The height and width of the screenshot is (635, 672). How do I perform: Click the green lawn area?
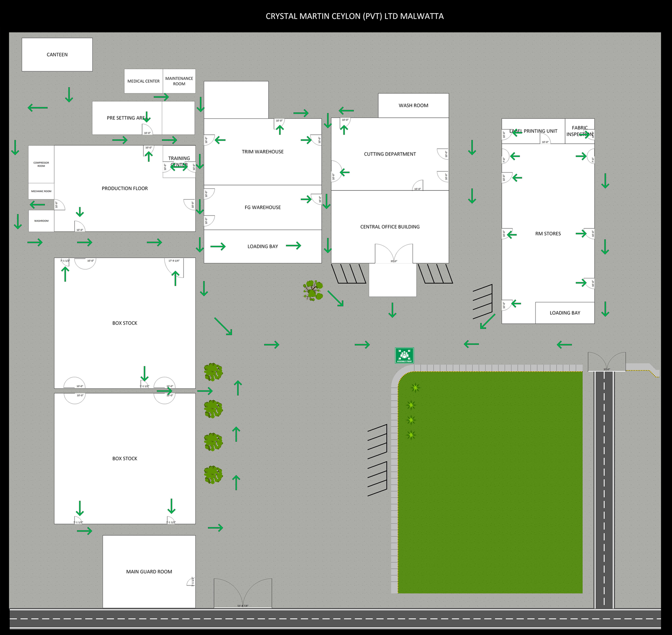pos(490,482)
